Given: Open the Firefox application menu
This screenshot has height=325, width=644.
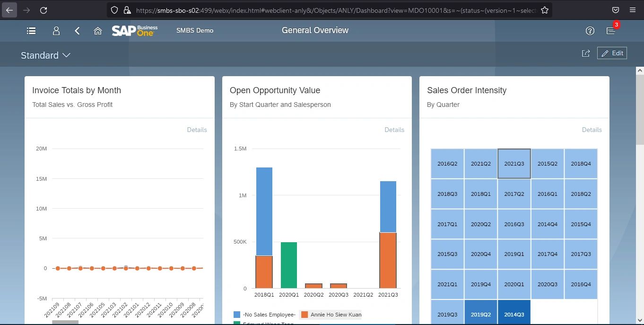Looking at the screenshot, I should click(632, 9).
